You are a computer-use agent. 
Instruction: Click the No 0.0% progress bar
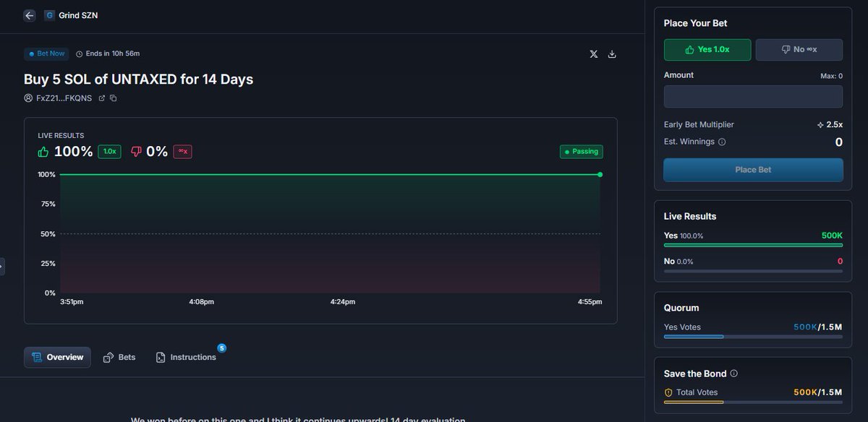tap(753, 271)
